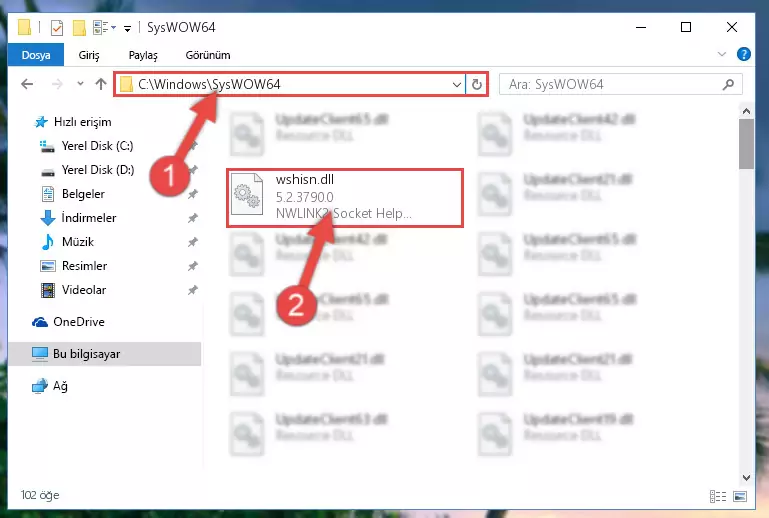Click the folder icon in the title bar

(24, 27)
